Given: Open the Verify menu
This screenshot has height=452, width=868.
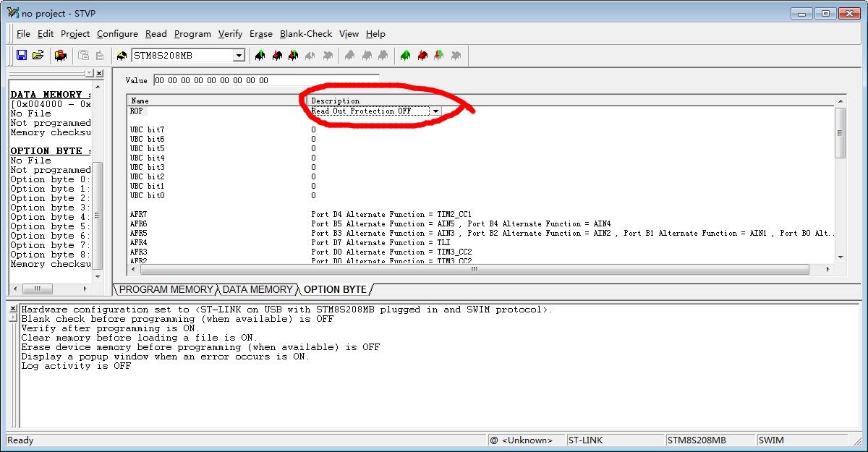Looking at the screenshot, I should pos(230,34).
